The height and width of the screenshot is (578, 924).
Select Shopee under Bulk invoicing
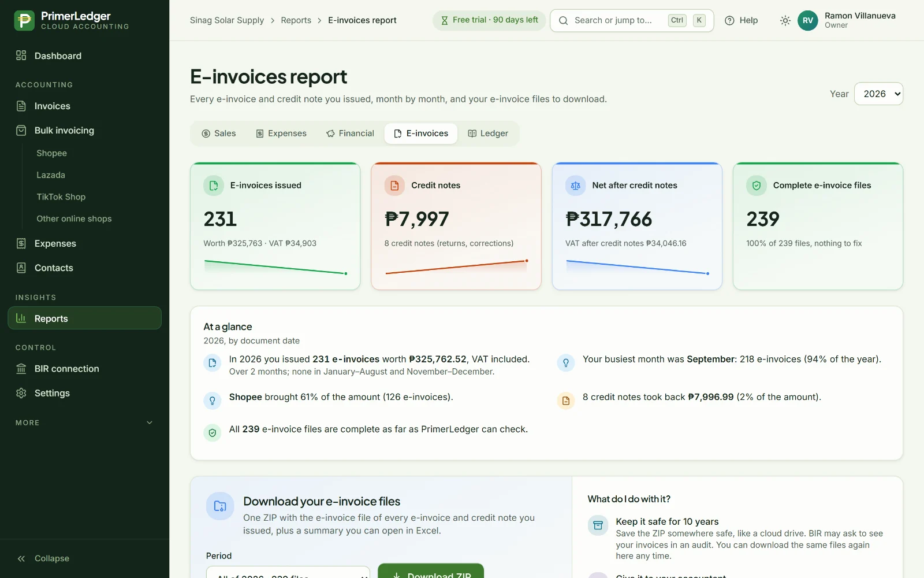pos(51,153)
